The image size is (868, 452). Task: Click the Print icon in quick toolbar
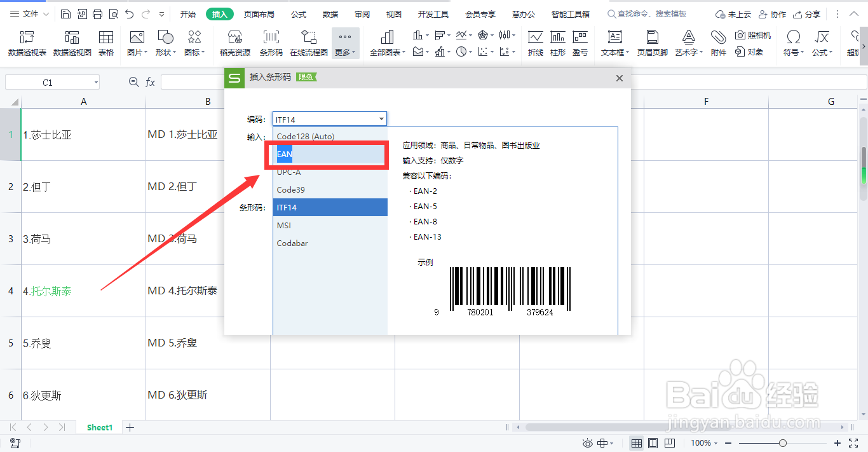coord(98,14)
